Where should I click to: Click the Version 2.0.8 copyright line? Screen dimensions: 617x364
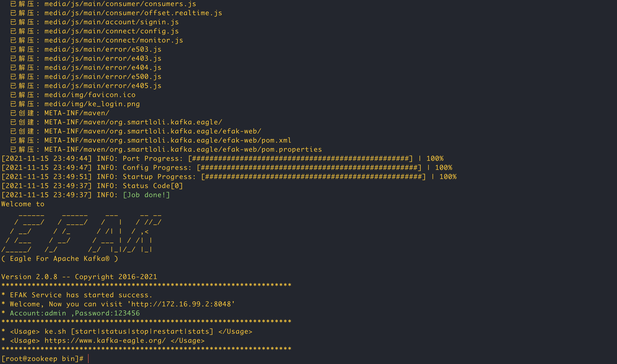click(x=79, y=277)
